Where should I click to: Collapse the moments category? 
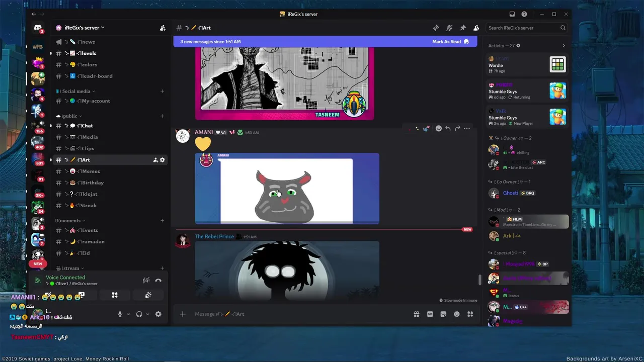[x=70, y=221]
